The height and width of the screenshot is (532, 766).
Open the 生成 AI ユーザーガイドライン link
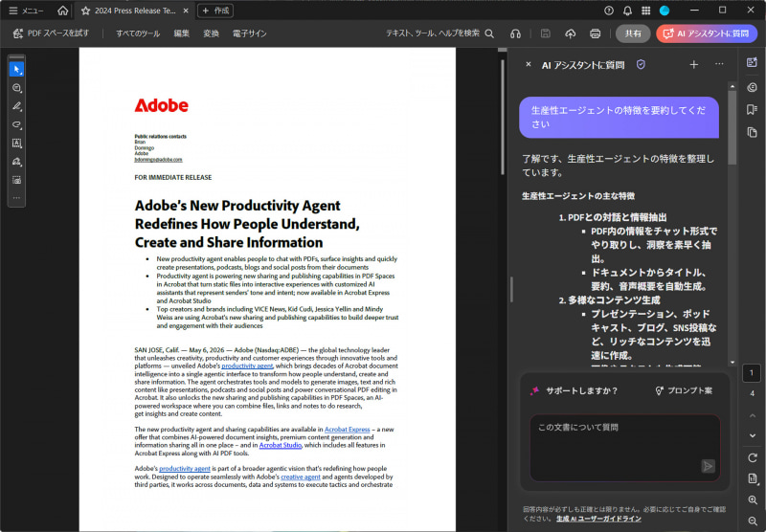[x=599, y=519]
